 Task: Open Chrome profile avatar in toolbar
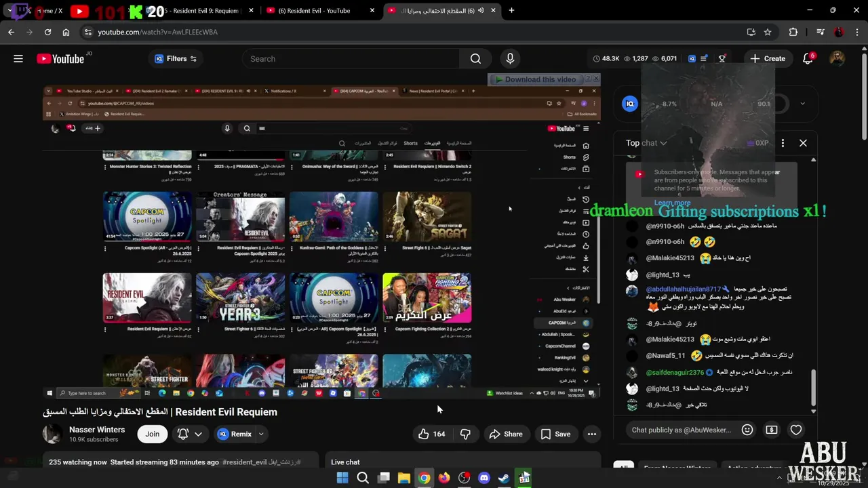coord(839,32)
